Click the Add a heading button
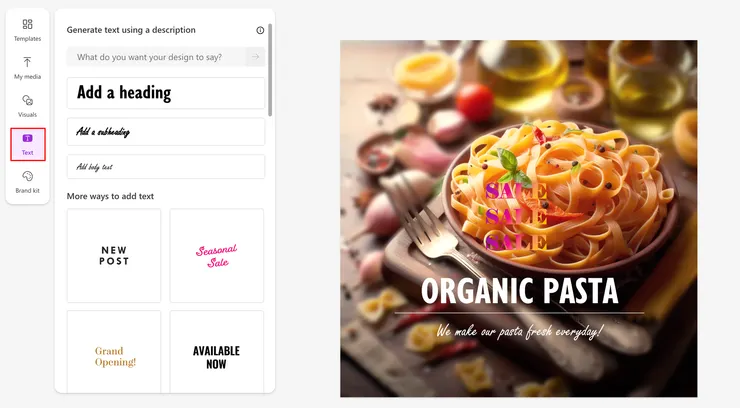The height and width of the screenshot is (408, 740). click(x=166, y=93)
